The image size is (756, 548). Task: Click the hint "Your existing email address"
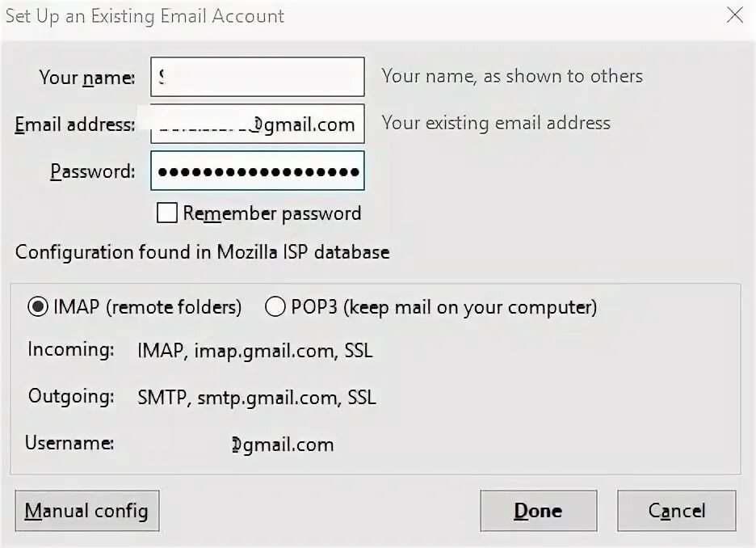pos(496,123)
